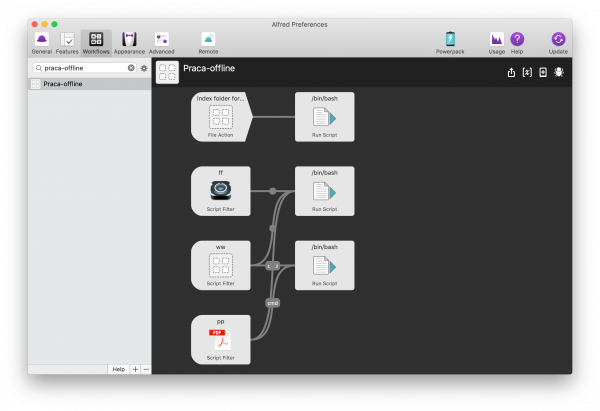
Task: Select the ff Script Filter node
Action: pyautogui.click(x=221, y=191)
